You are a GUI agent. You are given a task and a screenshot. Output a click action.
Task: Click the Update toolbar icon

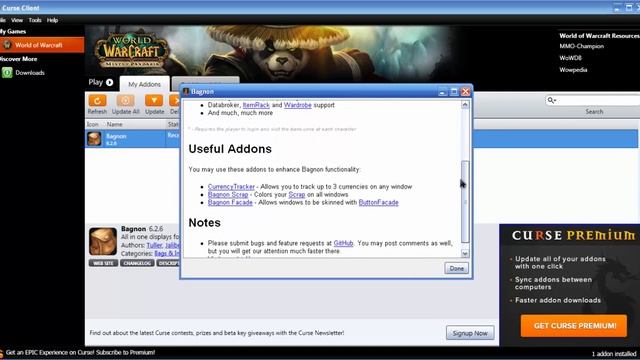[154, 100]
